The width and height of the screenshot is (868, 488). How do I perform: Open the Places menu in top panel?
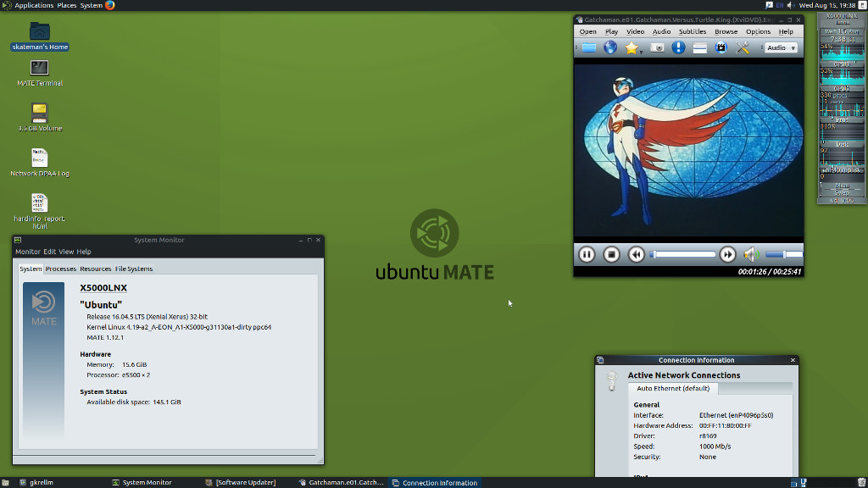coord(66,6)
